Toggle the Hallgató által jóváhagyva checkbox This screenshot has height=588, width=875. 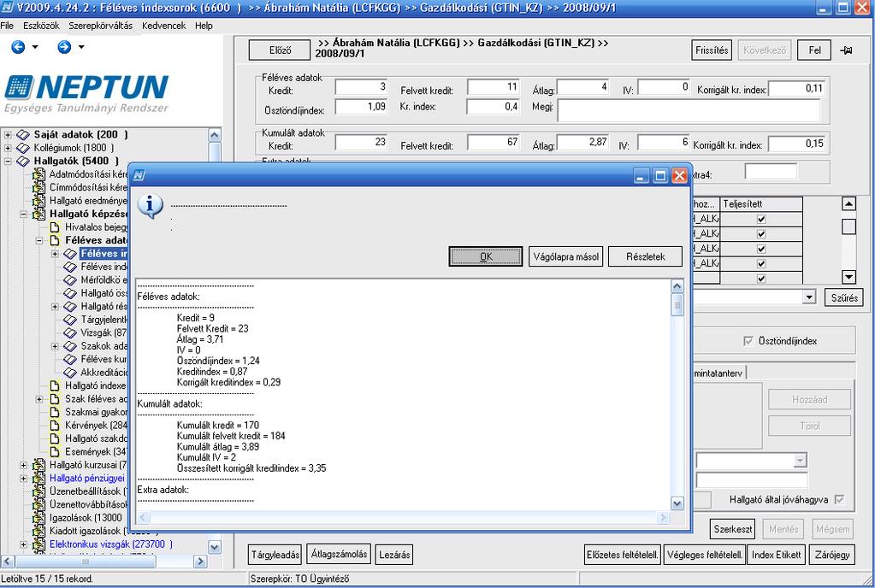tap(839, 500)
